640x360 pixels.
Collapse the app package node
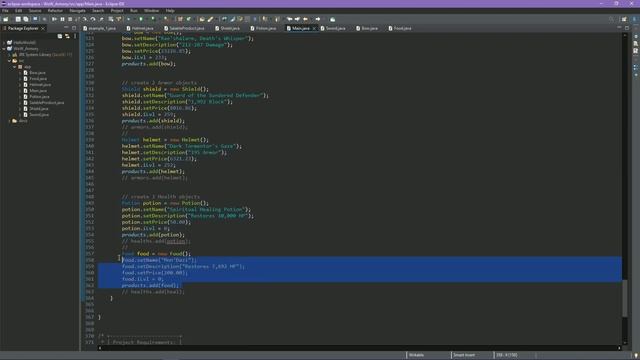coord(15,67)
